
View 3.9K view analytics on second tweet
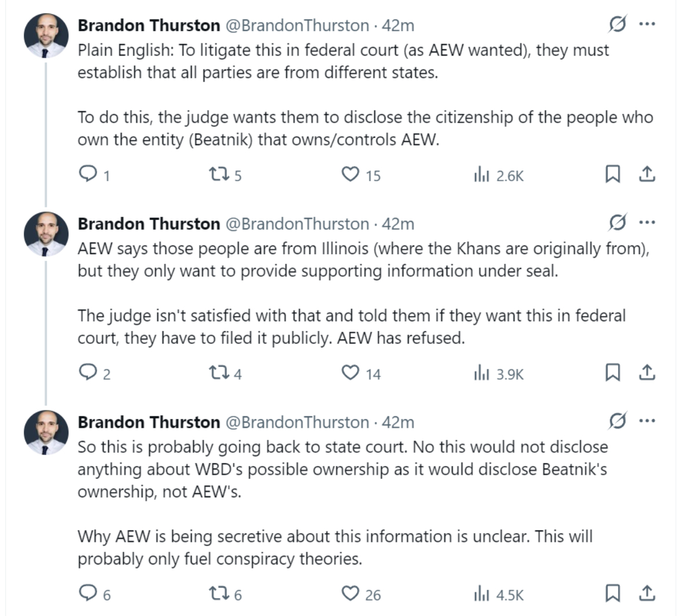498,373
